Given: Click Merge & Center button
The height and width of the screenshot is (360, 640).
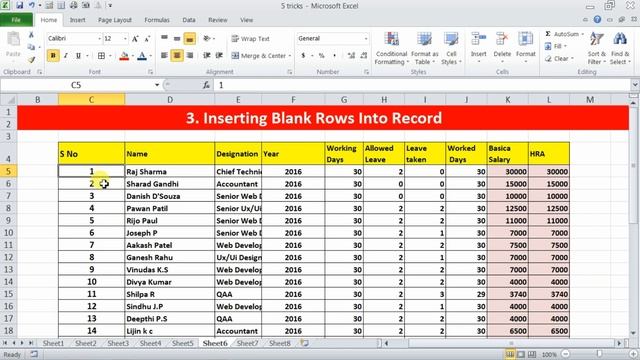Looking at the screenshot, I should pyautogui.click(x=259, y=56).
